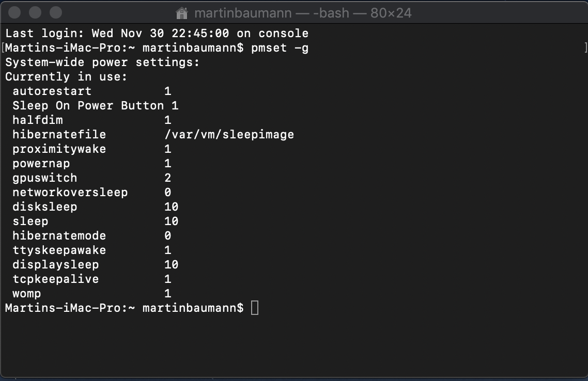The width and height of the screenshot is (588, 381).
Task: Click the Sleep On Power Button entry
Action: pos(88,106)
